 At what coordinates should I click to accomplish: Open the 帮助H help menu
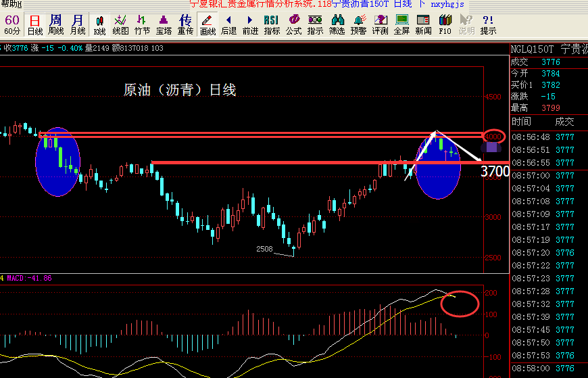click(11, 4)
